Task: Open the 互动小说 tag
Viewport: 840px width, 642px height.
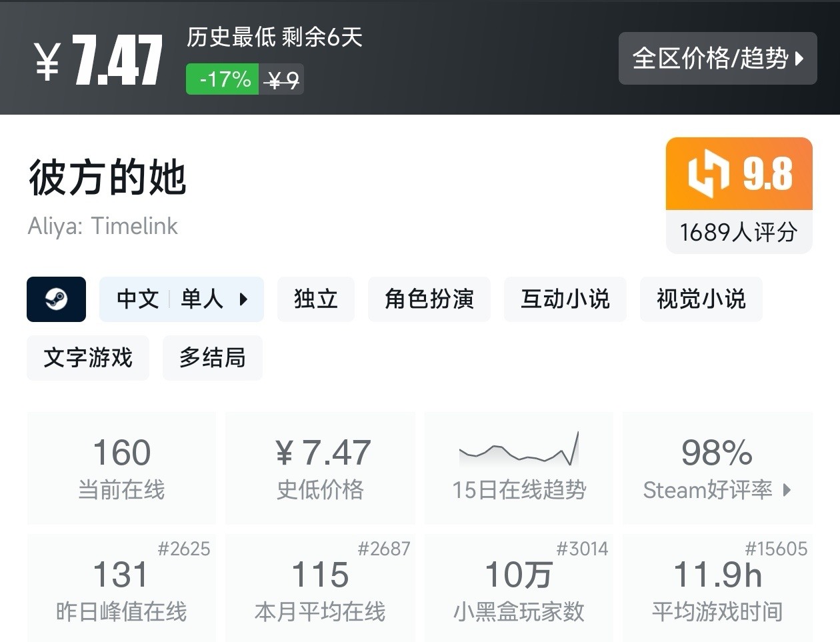Action: tap(565, 299)
